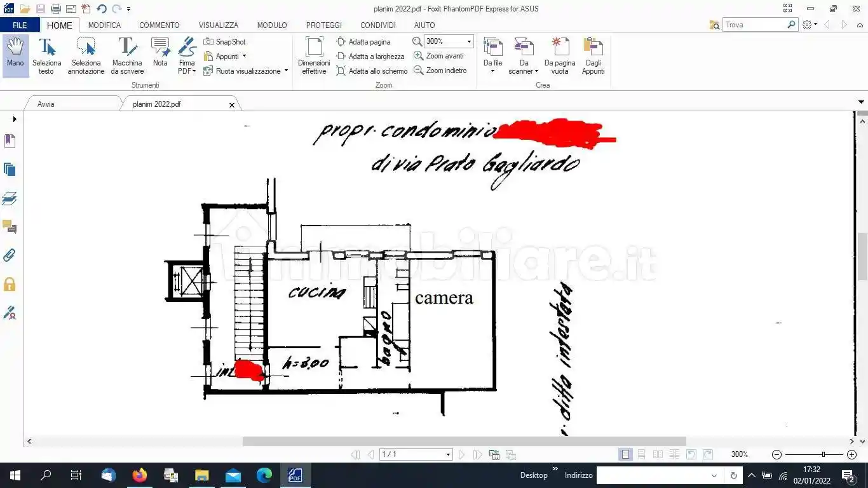
Task: Open the MODIFICA ribbon tab
Action: pyautogui.click(x=104, y=25)
